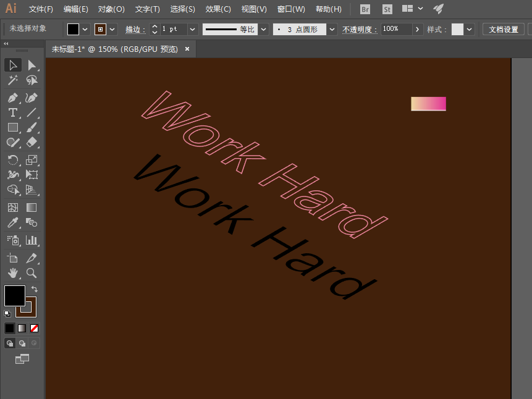This screenshot has width=532, height=399.
Task: Collapse the tools panel with double arrows
Action: (6, 43)
